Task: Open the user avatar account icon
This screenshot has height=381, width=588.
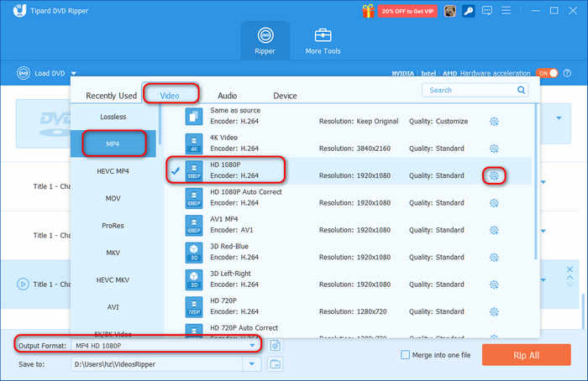Action: [x=449, y=11]
